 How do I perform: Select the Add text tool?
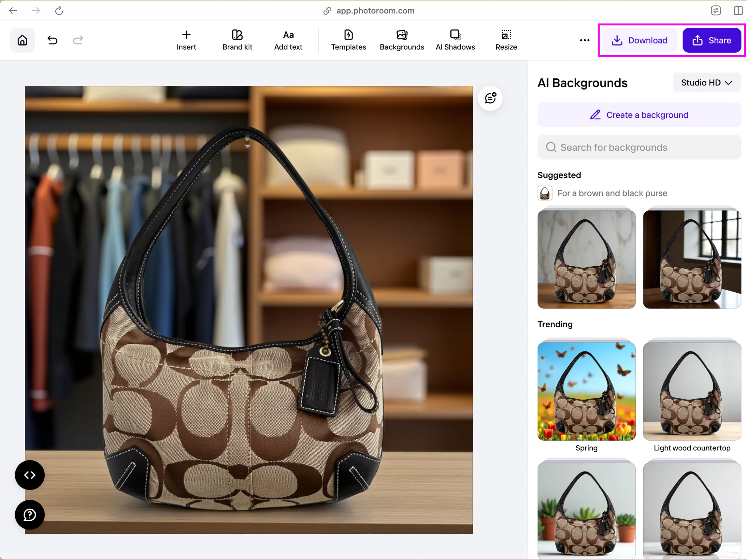point(288,40)
